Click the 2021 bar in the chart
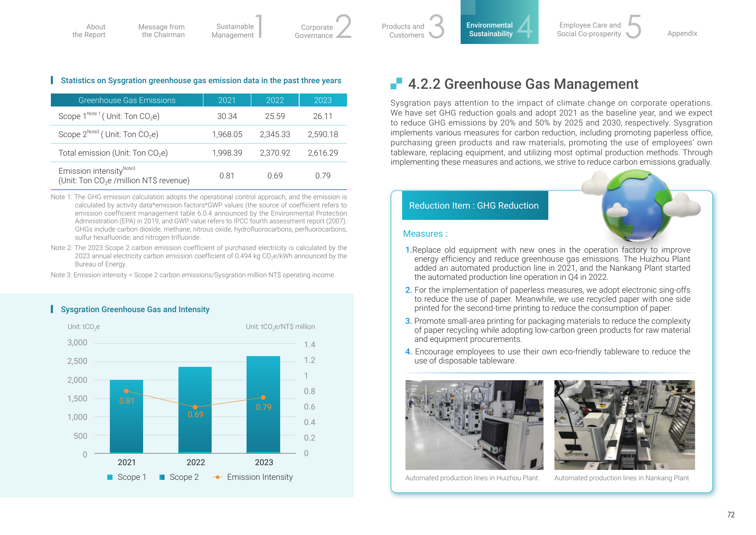Screen dimensions: 756x535 click(x=126, y=416)
